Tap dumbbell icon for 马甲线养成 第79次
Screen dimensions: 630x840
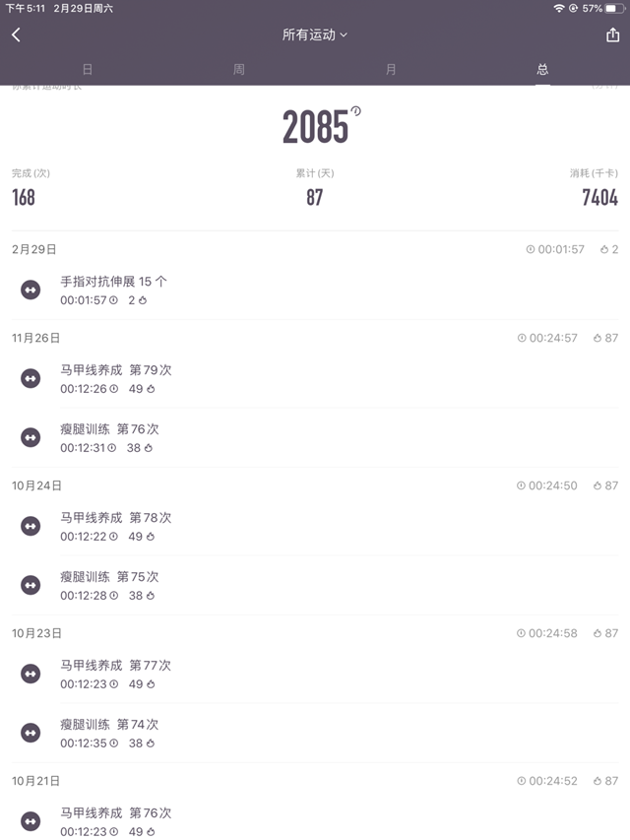pos(31,378)
